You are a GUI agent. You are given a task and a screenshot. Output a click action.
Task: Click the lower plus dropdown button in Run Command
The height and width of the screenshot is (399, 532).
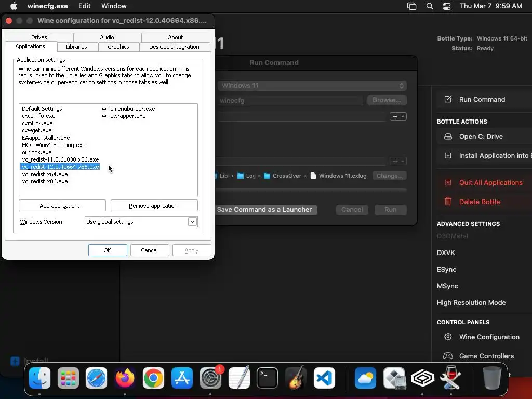pos(398,161)
